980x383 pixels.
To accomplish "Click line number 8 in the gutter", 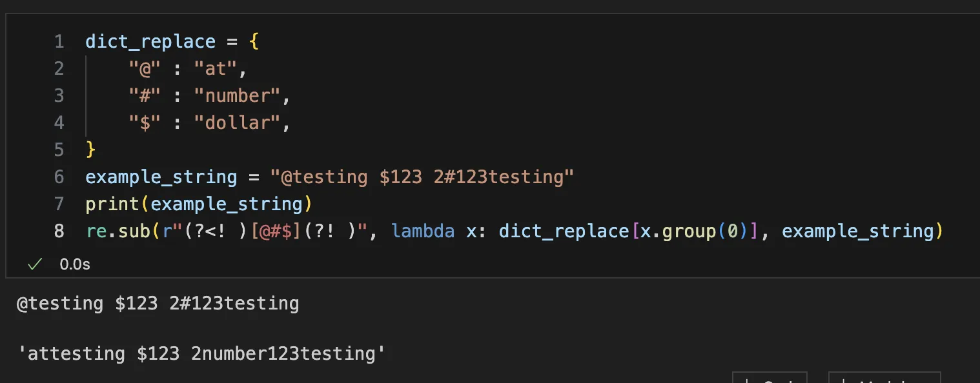I will pyautogui.click(x=59, y=231).
